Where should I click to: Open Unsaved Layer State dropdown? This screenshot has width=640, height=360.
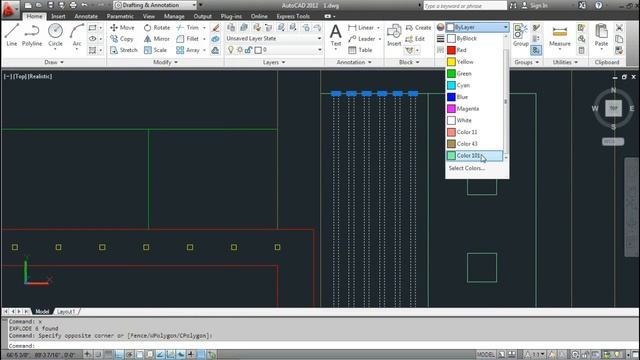pos(274,38)
